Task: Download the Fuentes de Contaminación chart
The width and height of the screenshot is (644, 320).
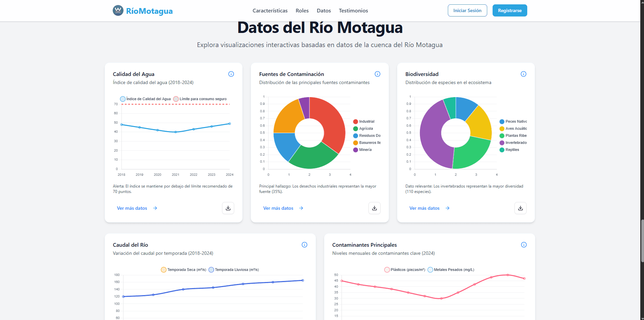Action: pyautogui.click(x=374, y=208)
